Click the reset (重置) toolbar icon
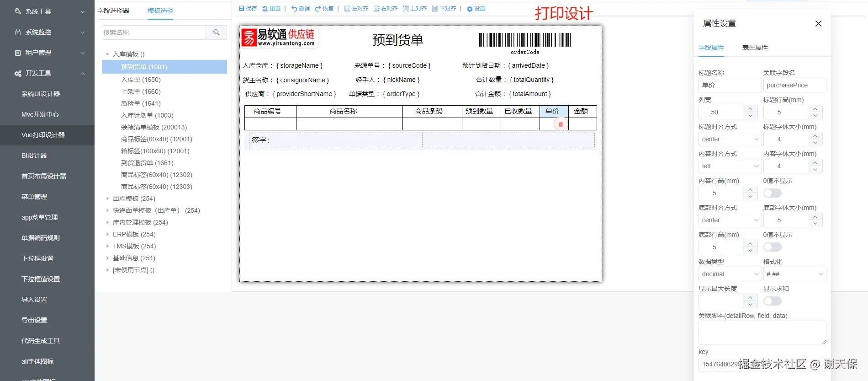Image resolution: width=868 pixels, height=381 pixels. click(x=265, y=9)
